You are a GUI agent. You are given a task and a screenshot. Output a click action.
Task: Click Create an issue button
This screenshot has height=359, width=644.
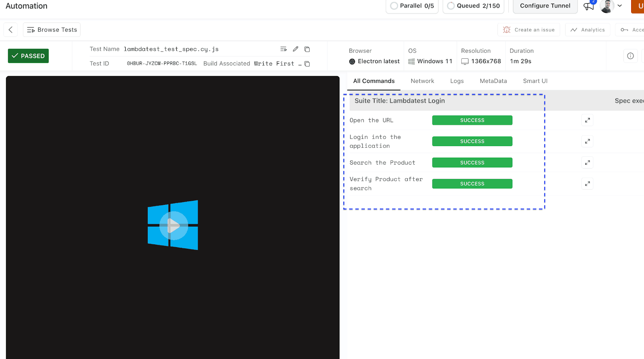[528, 30]
